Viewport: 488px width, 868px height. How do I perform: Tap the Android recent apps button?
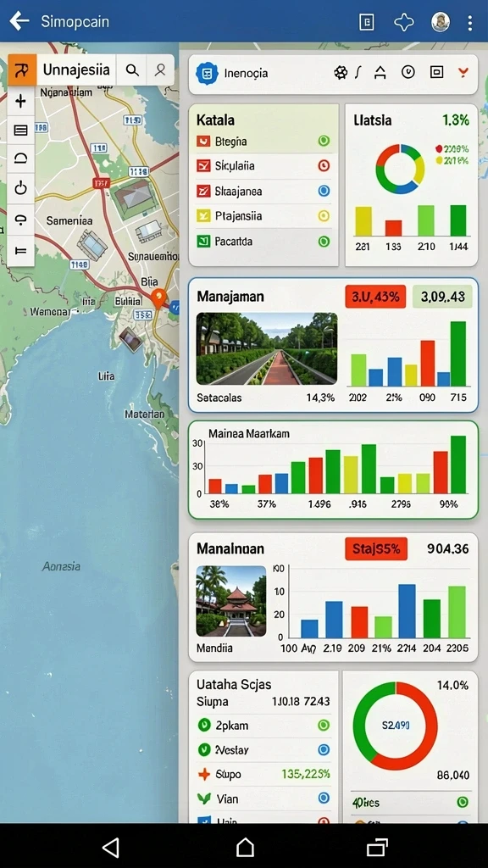(x=377, y=847)
